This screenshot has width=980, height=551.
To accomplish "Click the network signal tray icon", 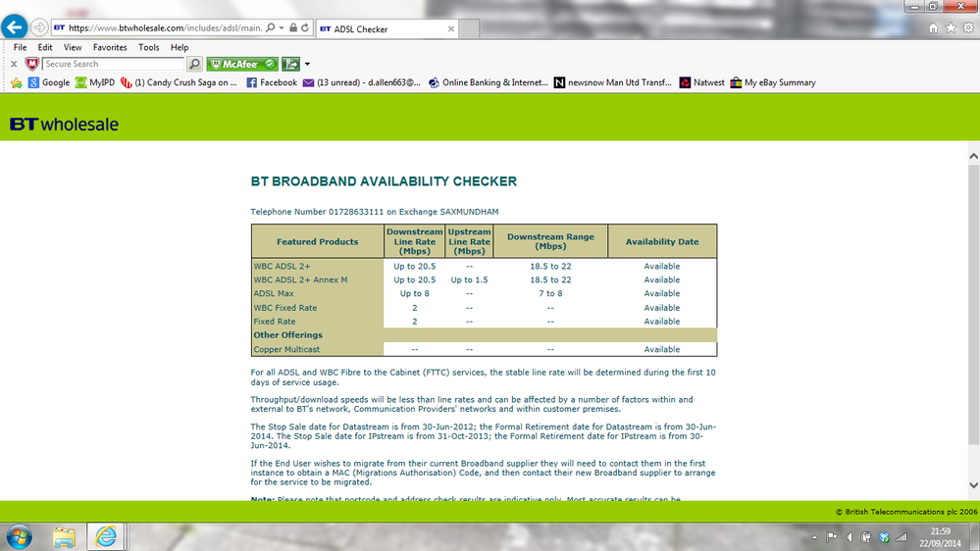I will 901,537.
